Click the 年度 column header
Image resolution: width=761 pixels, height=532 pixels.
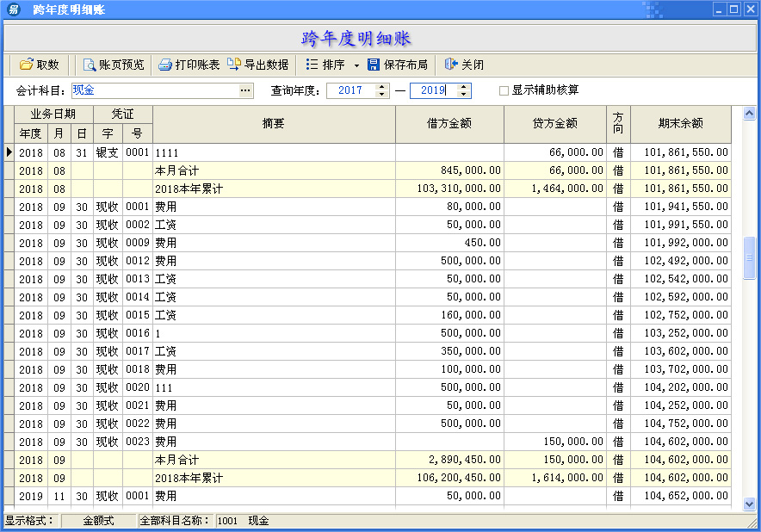coord(31,133)
